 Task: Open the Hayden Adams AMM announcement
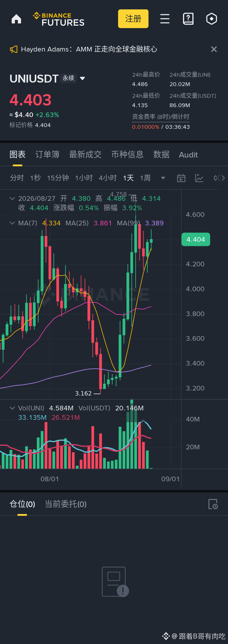click(89, 49)
